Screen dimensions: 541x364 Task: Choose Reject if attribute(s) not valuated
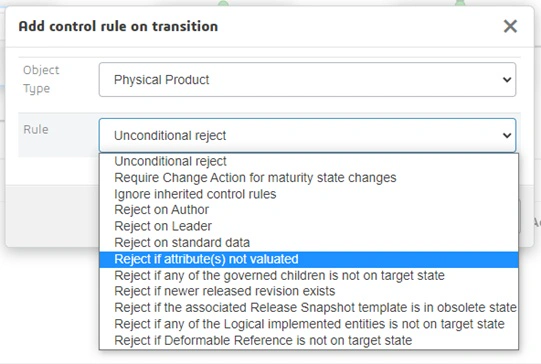[308, 259]
